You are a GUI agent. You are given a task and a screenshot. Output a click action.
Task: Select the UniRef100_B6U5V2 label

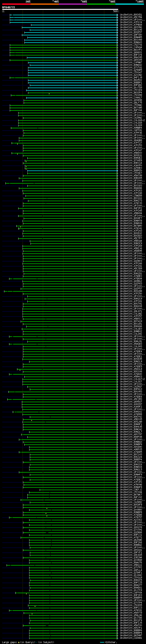[131, 80]
